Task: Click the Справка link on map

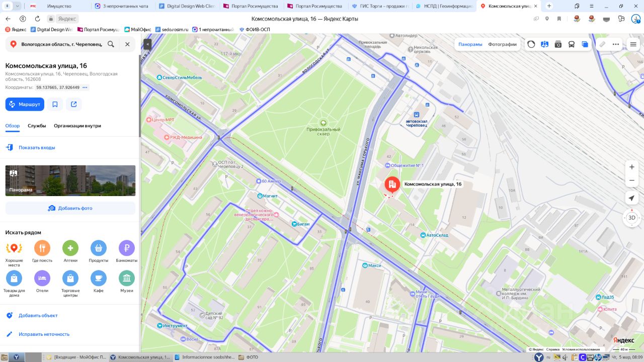Action: pos(553,349)
